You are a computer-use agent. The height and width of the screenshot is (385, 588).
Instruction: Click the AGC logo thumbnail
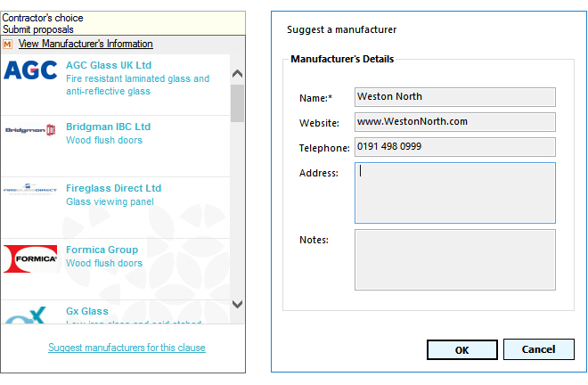[30, 70]
